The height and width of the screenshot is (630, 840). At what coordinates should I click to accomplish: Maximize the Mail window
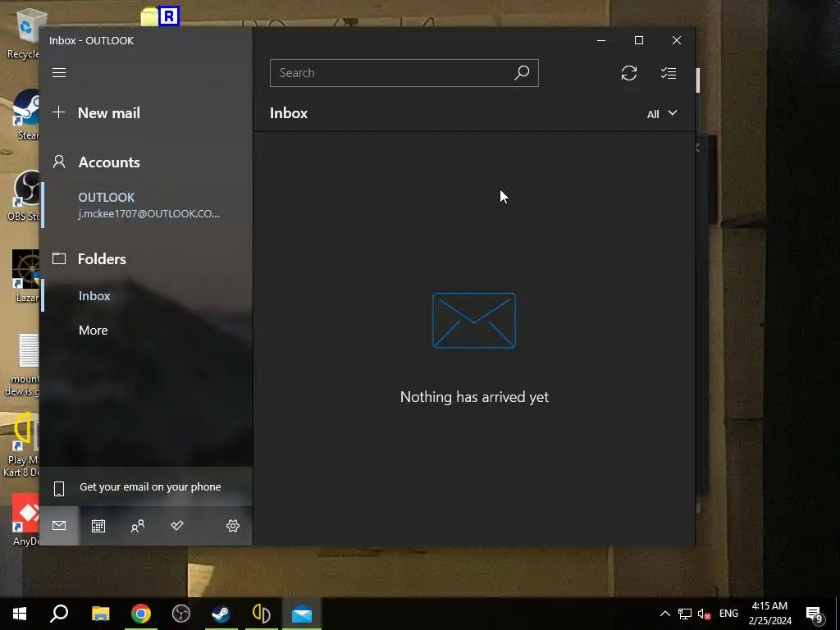coord(638,40)
